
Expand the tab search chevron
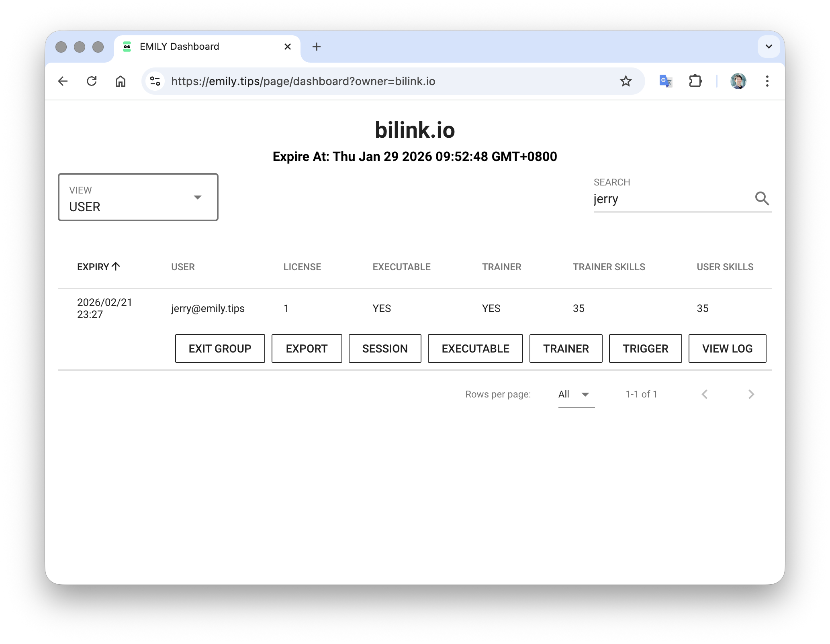(x=769, y=47)
